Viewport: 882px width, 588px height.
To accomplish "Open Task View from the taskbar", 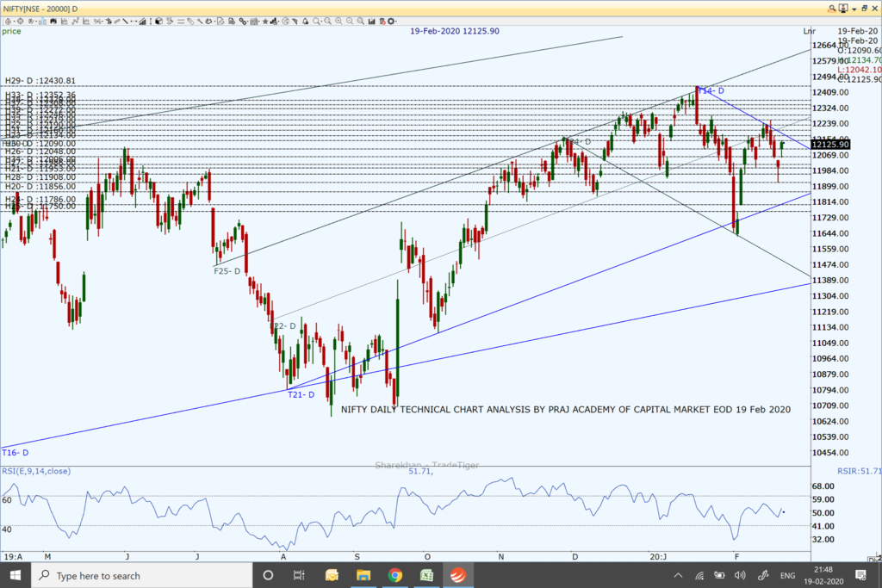I will [299, 575].
